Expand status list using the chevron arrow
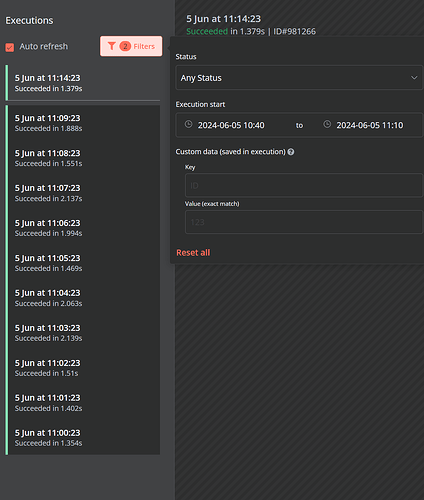The image size is (424, 500). [414, 78]
